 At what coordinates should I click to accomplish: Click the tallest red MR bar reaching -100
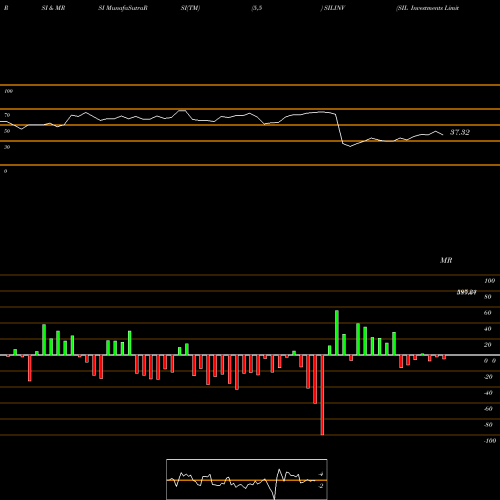(322, 395)
